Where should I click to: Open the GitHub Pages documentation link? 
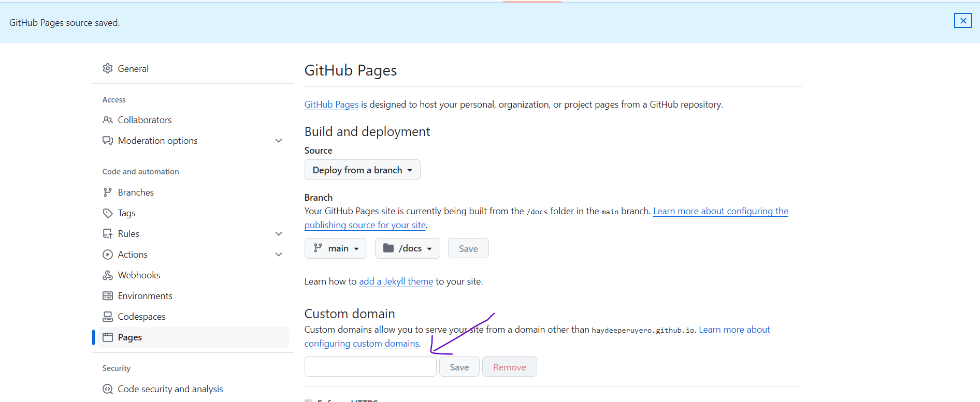pyautogui.click(x=332, y=105)
